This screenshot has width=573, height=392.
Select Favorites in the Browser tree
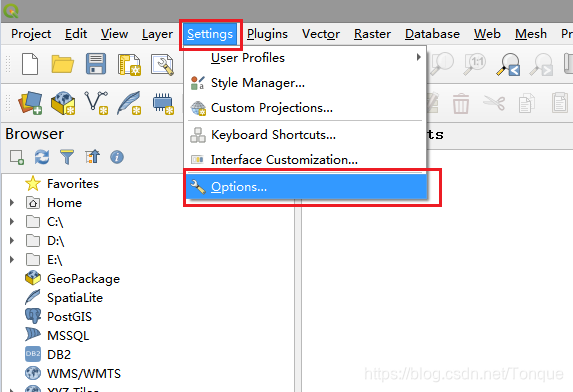coord(73,183)
